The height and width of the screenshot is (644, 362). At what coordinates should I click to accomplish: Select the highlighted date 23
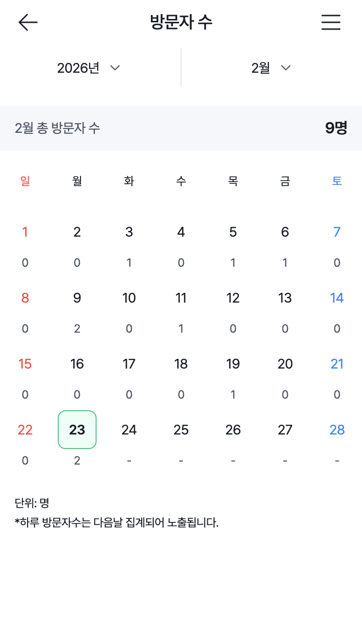click(x=77, y=430)
